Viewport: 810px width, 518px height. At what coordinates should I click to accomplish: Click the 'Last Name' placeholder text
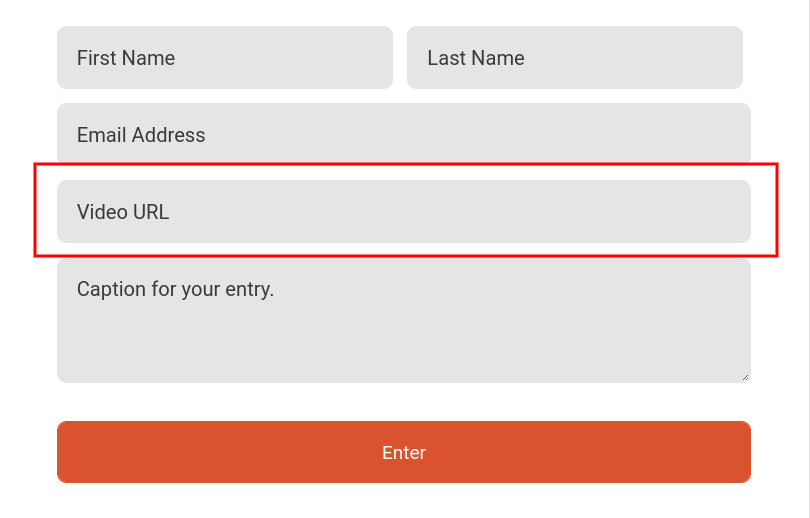point(476,58)
